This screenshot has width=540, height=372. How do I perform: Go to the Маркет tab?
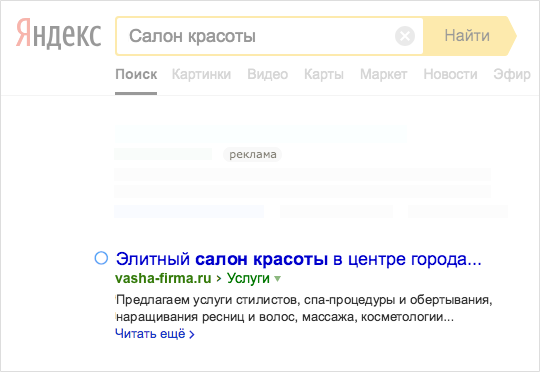pyautogui.click(x=384, y=74)
